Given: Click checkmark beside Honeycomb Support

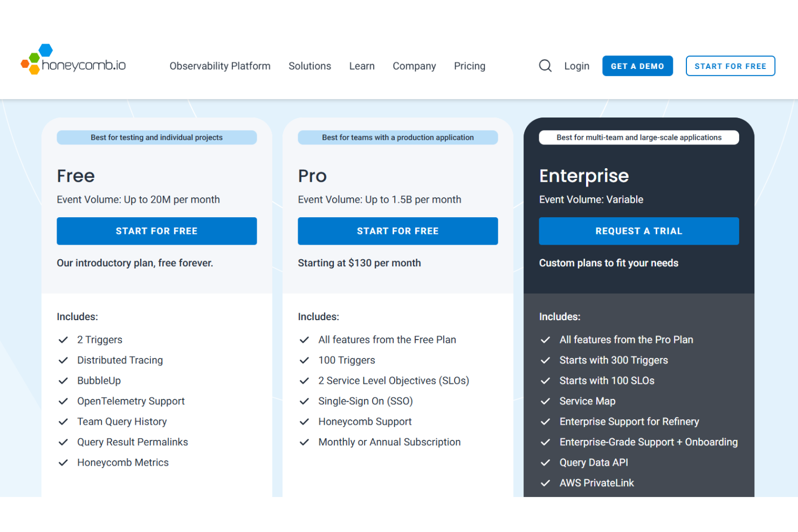Looking at the screenshot, I should pos(304,422).
